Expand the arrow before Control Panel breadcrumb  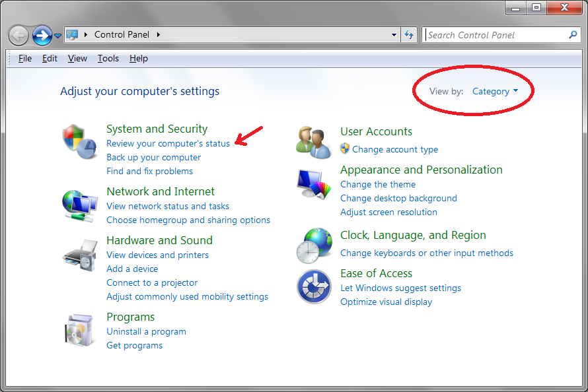pyautogui.click(x=86, y=34)
